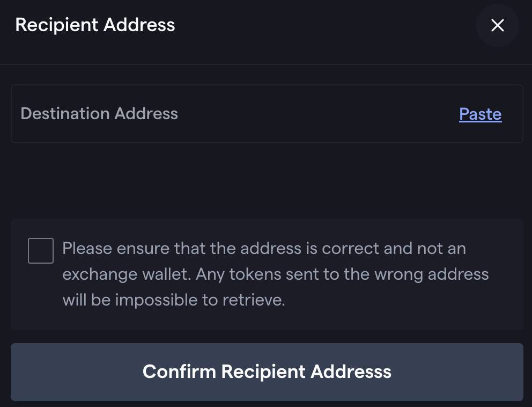Viewport: 532px width, 407px height.
Task: Paste clipboard into Destination Address
Action: [481, 114]
